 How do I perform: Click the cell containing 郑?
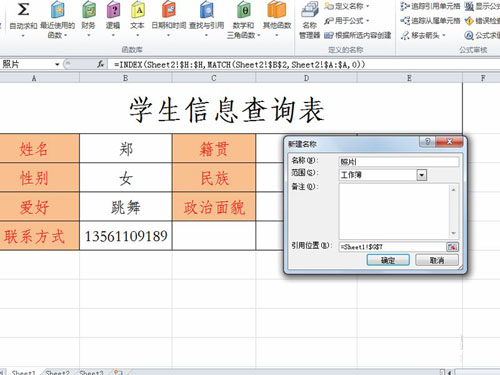tap(126, 149)
